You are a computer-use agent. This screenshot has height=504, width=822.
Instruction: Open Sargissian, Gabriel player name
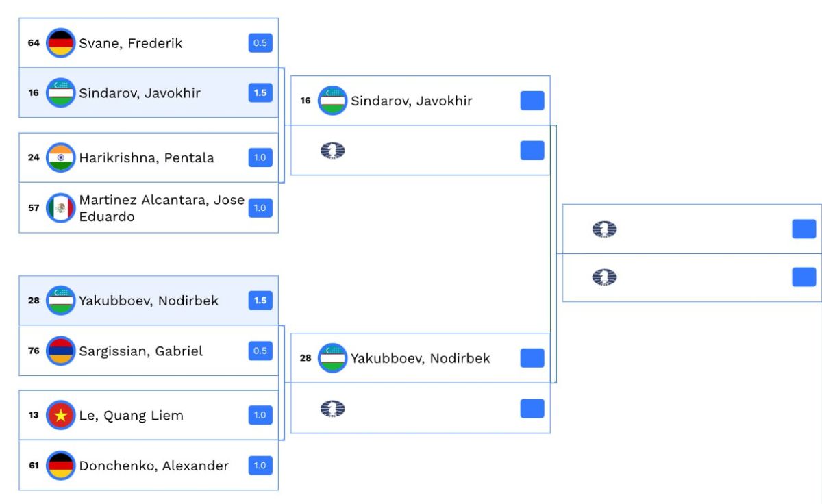coord(141,351)
